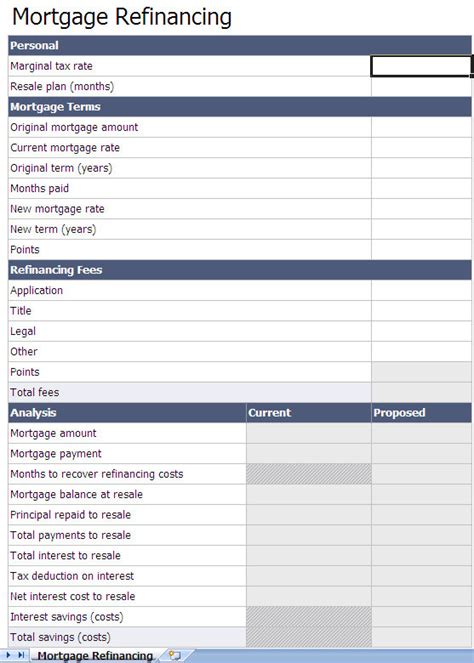Click the Total fees result cell
The width and height of the screenshot is (474, 663).
click(x=421, y=392)
